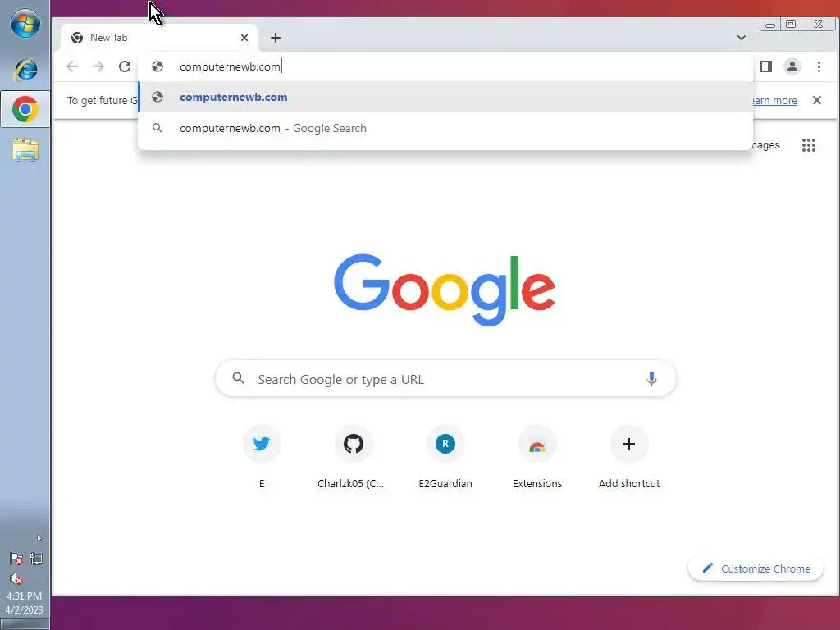The height and width of the screenshot is (630, 840).
Task: Open the side panel icon
Action: (x=766, y=66)
